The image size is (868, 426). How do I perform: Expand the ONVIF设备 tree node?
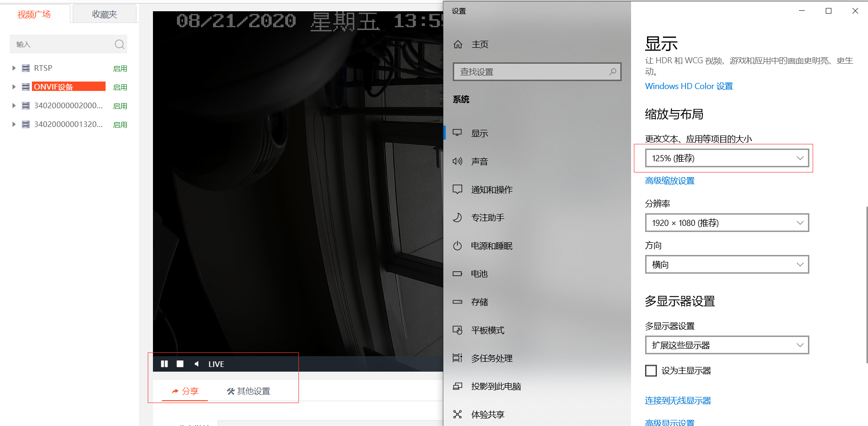[x=14, y=87]
